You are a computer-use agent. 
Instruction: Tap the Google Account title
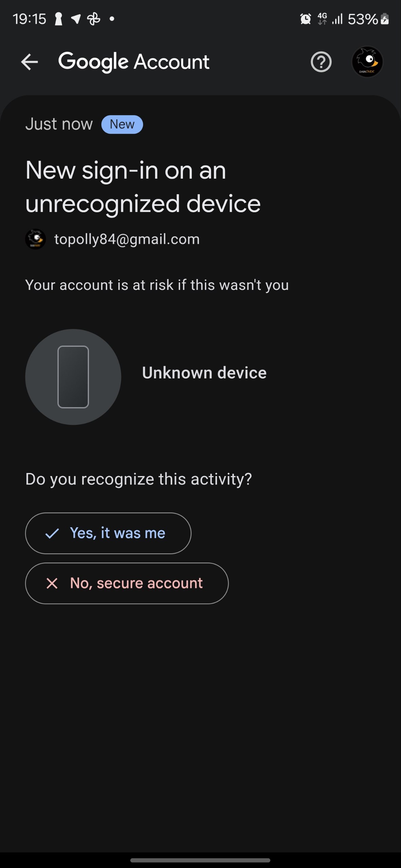coord(134,62)
